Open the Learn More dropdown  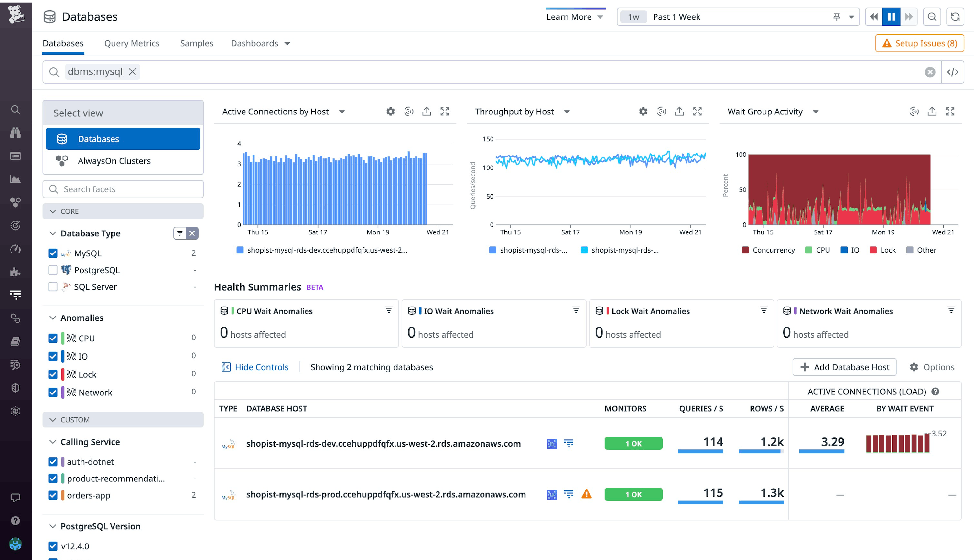coord(575,16)
